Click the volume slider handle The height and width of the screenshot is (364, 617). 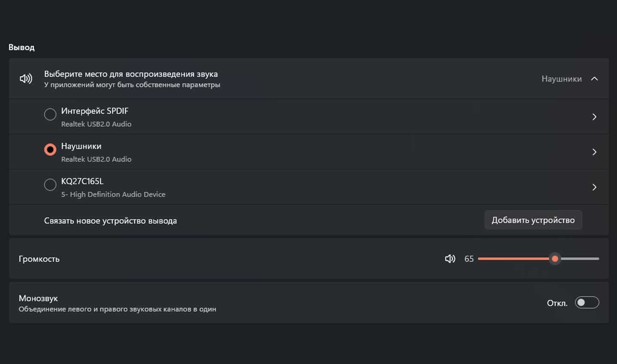coord(555,259)
